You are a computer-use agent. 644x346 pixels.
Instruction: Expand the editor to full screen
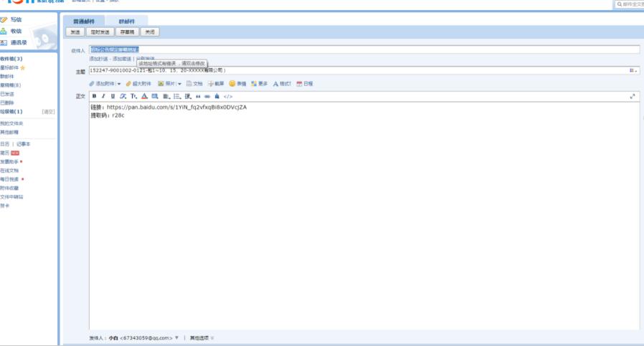632,97
